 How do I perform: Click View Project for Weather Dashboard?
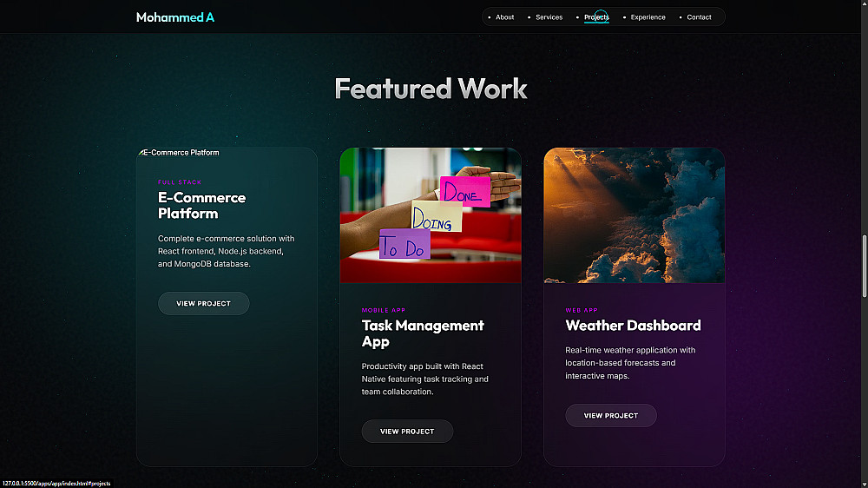click(x=610, y=415)
